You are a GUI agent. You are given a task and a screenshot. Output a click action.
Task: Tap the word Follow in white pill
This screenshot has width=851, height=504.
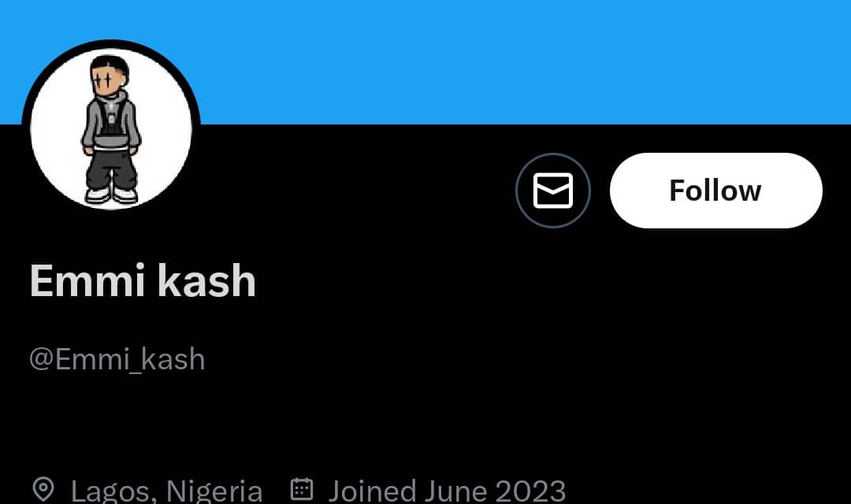[x=715, y=191]
